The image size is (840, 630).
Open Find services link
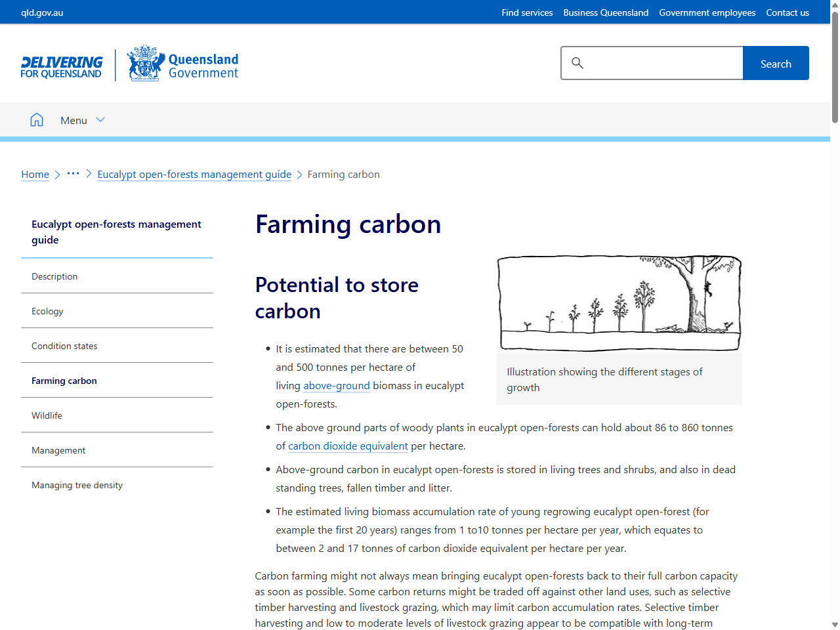(x=527, y=12)
